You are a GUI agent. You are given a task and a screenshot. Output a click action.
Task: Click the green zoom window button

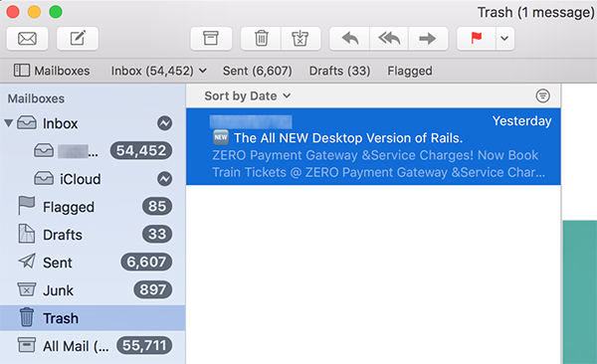[x=56, y=12]
